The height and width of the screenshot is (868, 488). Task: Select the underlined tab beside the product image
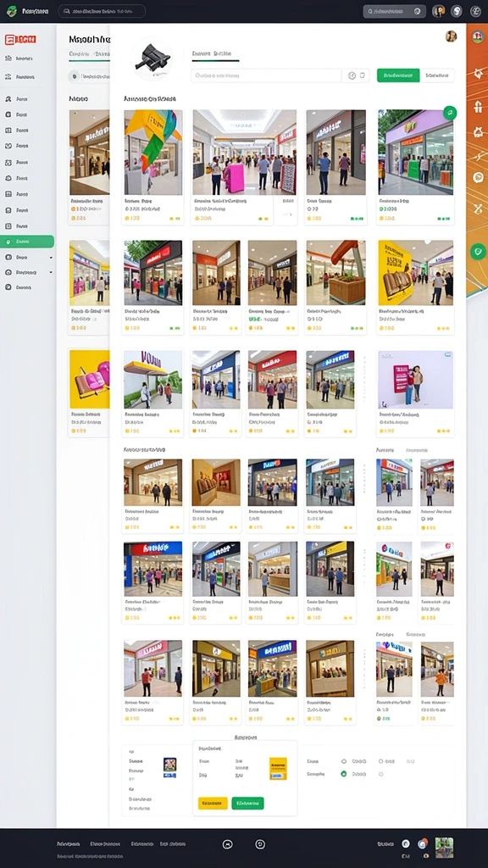[215, 54]
